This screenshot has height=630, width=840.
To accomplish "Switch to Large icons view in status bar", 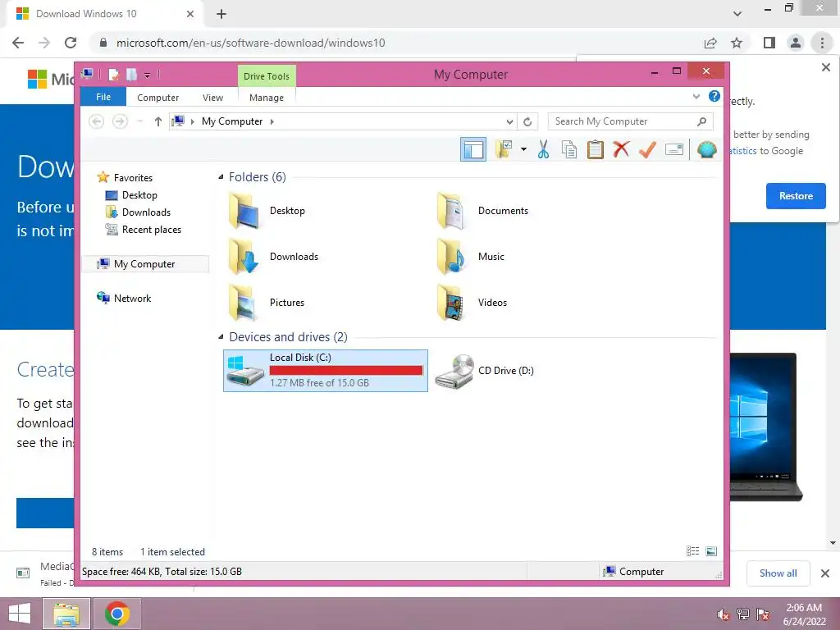I will pos(711,551).
